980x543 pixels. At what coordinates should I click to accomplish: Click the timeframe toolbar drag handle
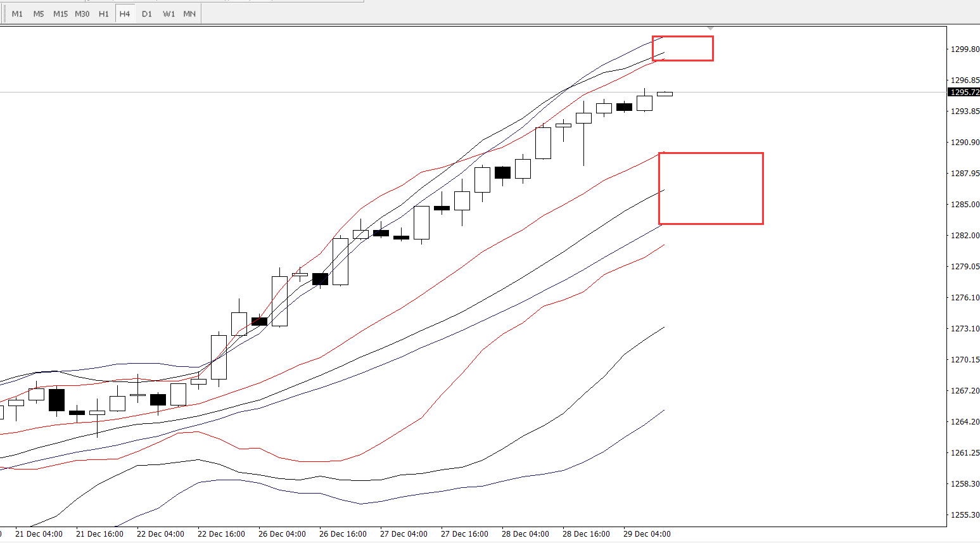point(4,14)
